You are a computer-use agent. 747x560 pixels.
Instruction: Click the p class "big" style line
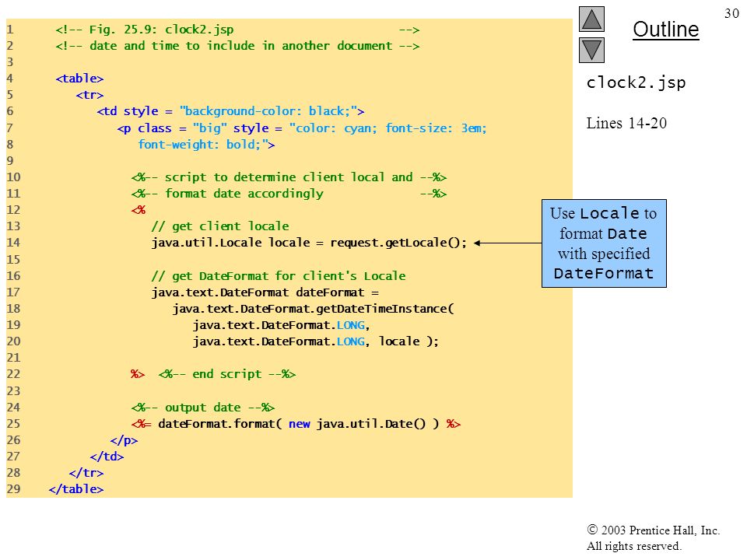click(x=302, y=128)
